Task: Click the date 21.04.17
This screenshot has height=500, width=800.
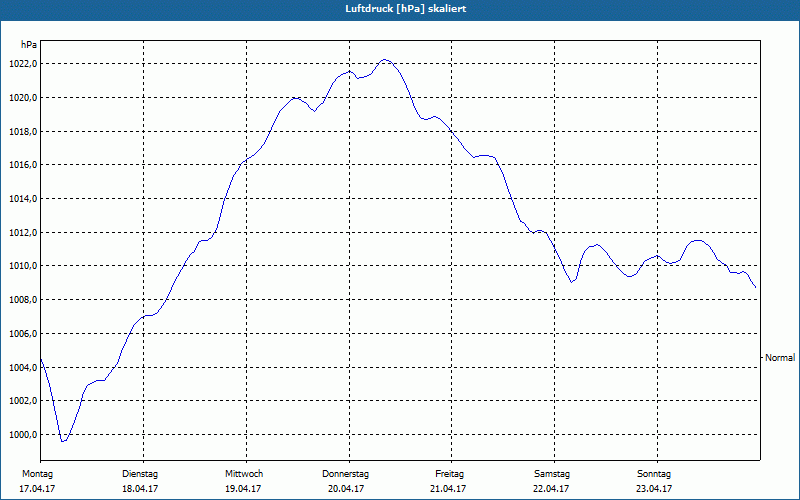Action: (x=448, y=489)
